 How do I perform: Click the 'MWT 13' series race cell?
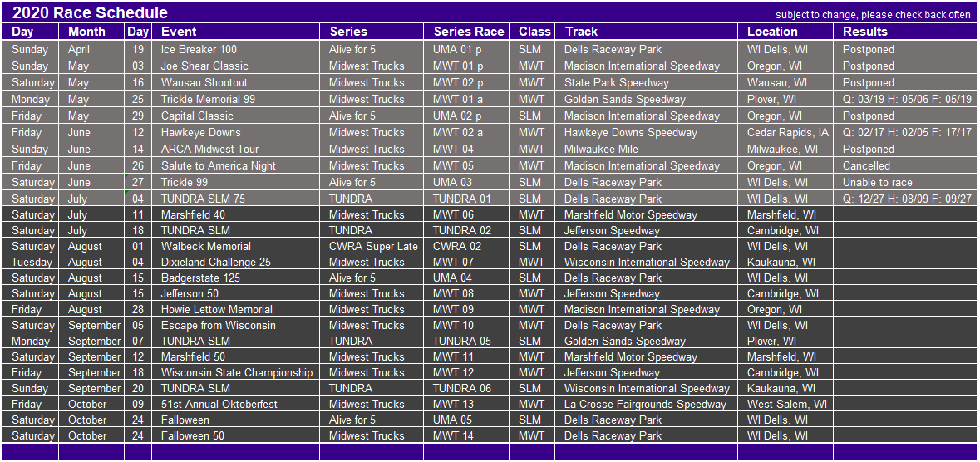click(x=465, y=405)
